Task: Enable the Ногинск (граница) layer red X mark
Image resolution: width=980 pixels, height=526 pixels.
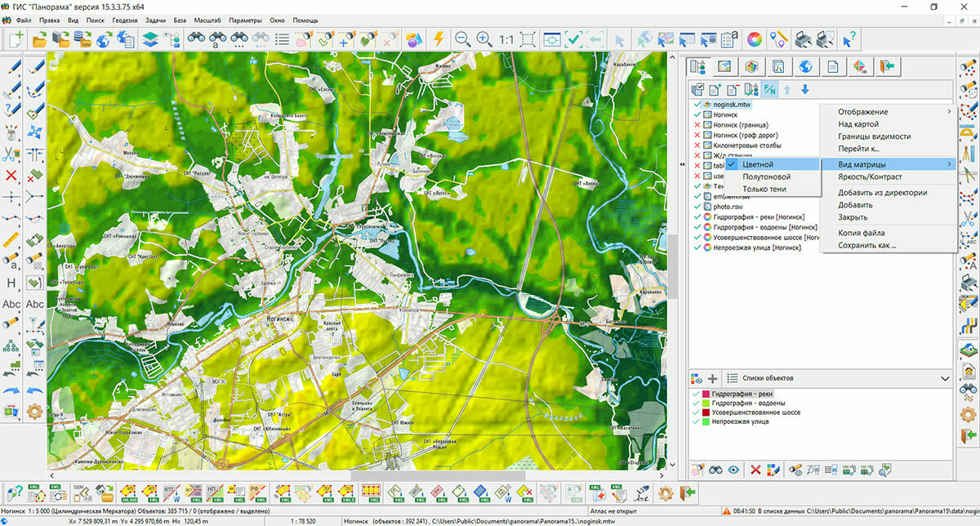Action: [x=697, y=125]
